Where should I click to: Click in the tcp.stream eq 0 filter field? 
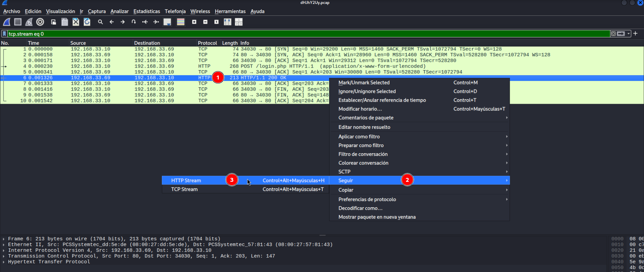(x=308, y=34)
